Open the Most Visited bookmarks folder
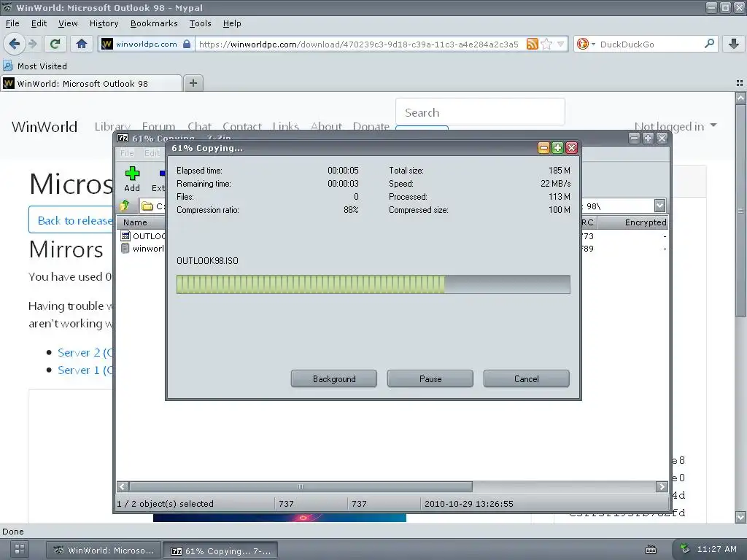747x560 pixels. 35,66
